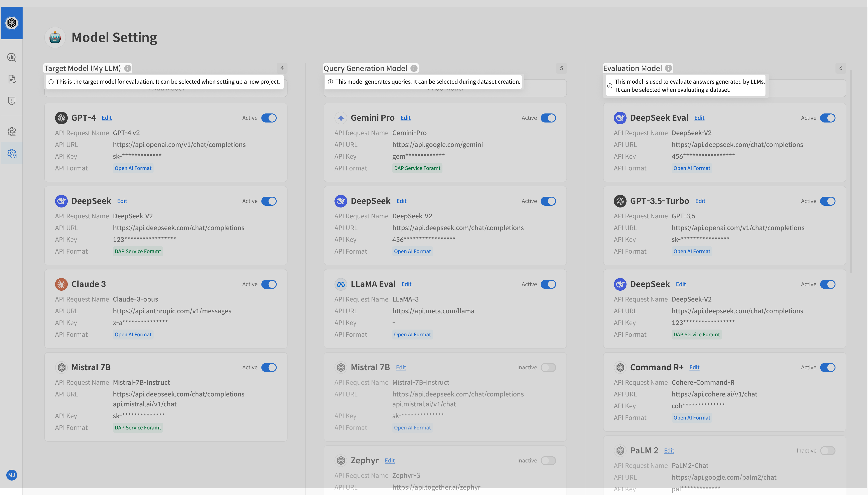
Task: Edit the GPT-3.5-Turbo model
Action: [700, 201]
